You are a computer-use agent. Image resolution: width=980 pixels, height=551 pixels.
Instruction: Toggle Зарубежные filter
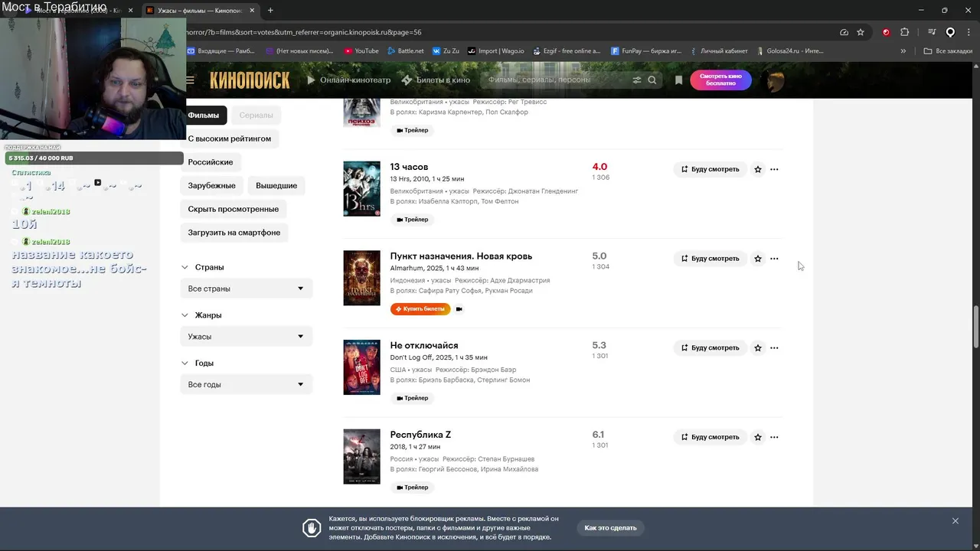pos(212,185)
